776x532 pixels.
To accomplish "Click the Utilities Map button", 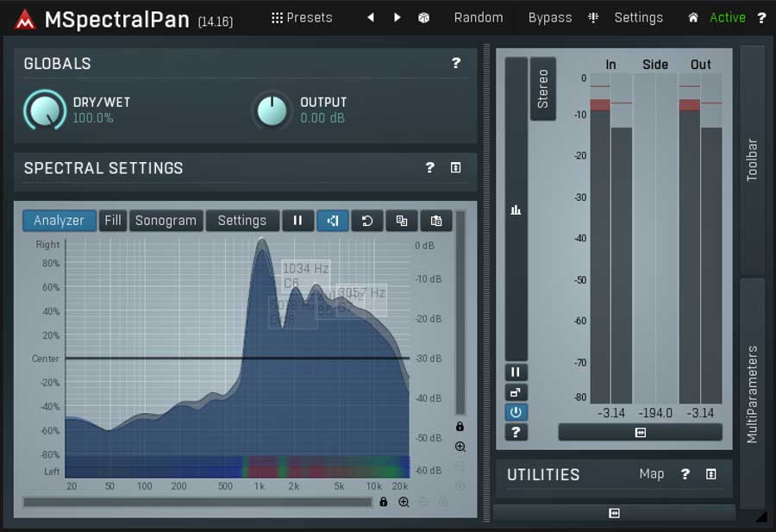I will point(651,474).
